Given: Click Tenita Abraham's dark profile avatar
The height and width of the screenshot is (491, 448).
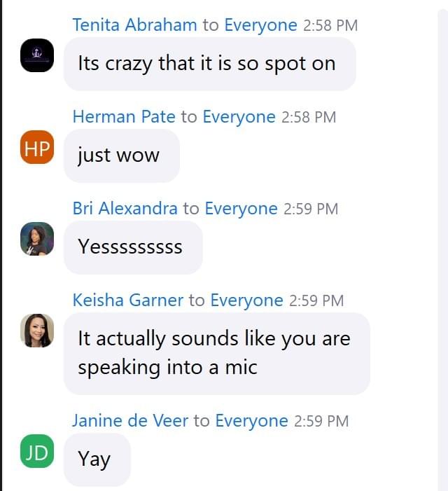Looking at the screenshot, I should pyautogui.click(x=37, y=55).
